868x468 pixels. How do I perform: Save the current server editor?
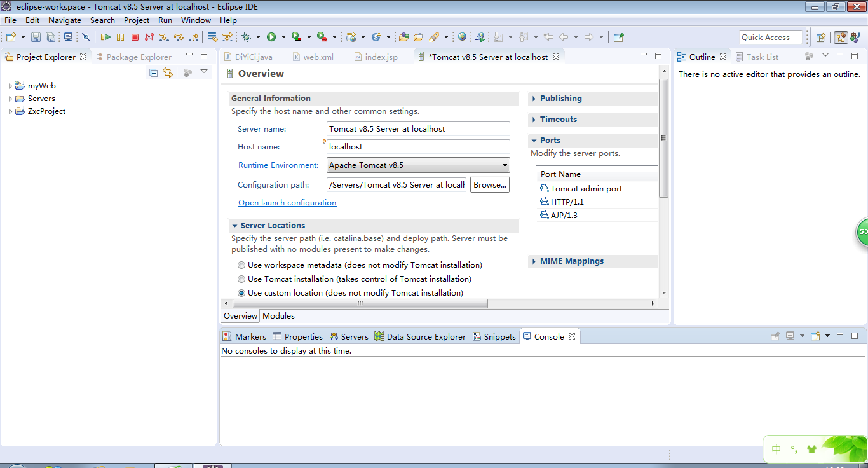36,37
